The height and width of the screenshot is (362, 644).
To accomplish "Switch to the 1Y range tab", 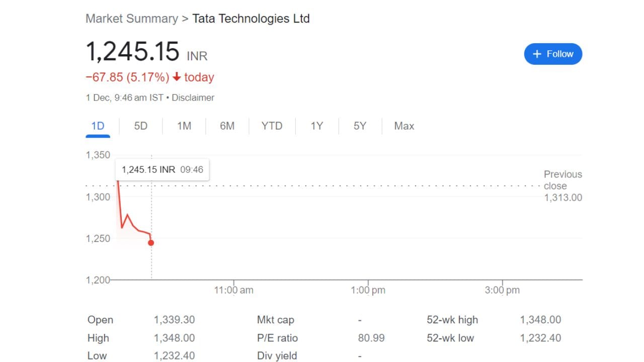I will [x=316, y=126].
